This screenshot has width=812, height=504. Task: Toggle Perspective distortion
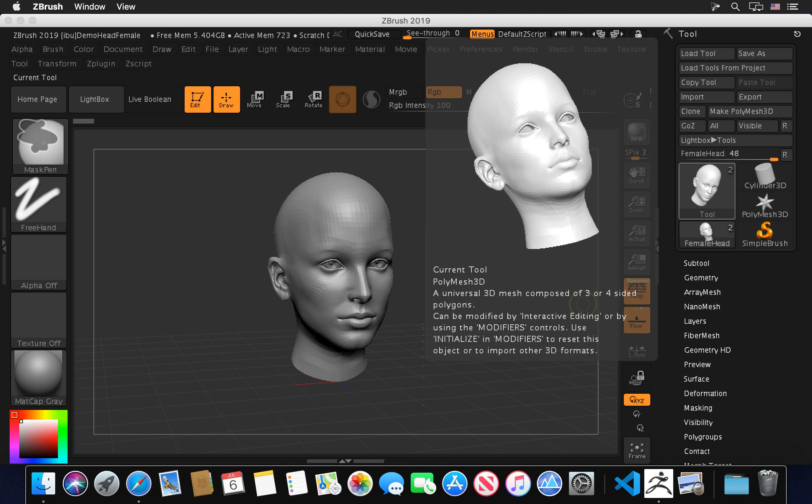point(637,291)
